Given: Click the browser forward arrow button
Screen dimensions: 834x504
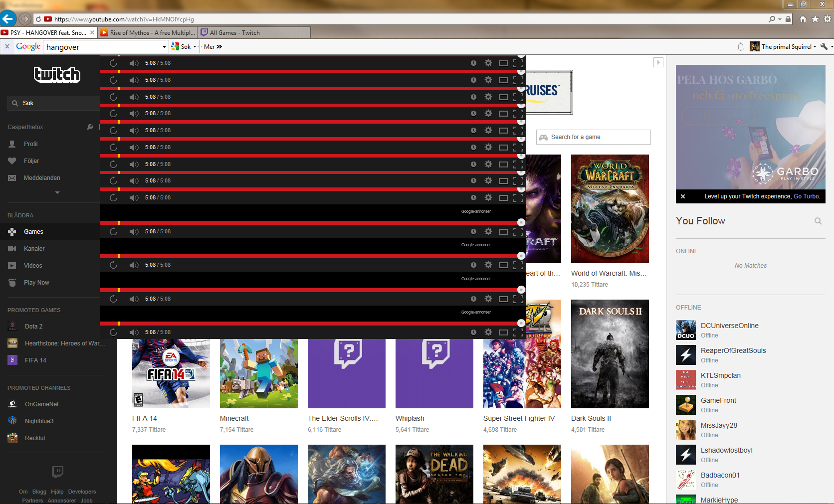Looking at the screenshot, I should click(x=25, y=19).
